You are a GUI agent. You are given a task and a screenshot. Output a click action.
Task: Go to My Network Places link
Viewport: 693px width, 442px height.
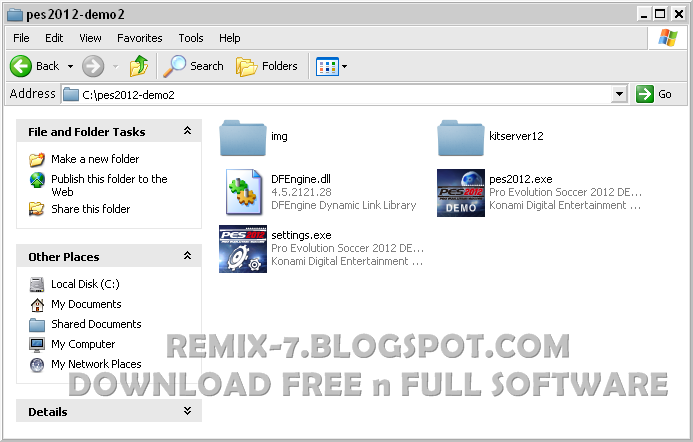pyautogui.click(x=96, y=364)
